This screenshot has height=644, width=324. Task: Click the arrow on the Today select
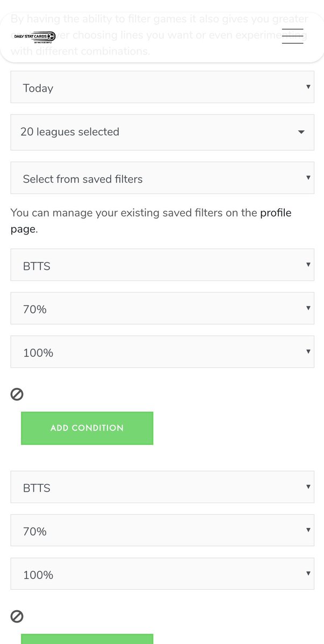click(x=308, y=87)
